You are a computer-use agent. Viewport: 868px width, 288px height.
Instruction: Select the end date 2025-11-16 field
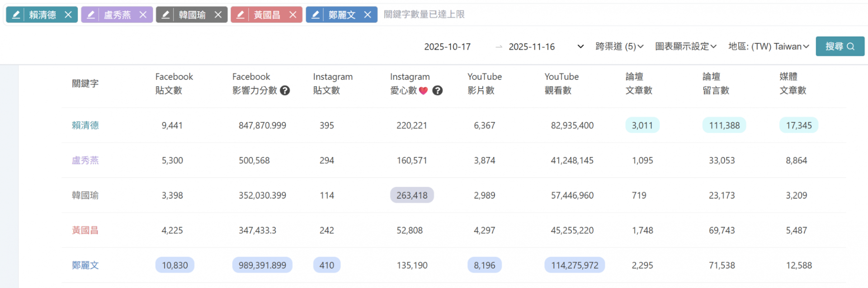532,47
